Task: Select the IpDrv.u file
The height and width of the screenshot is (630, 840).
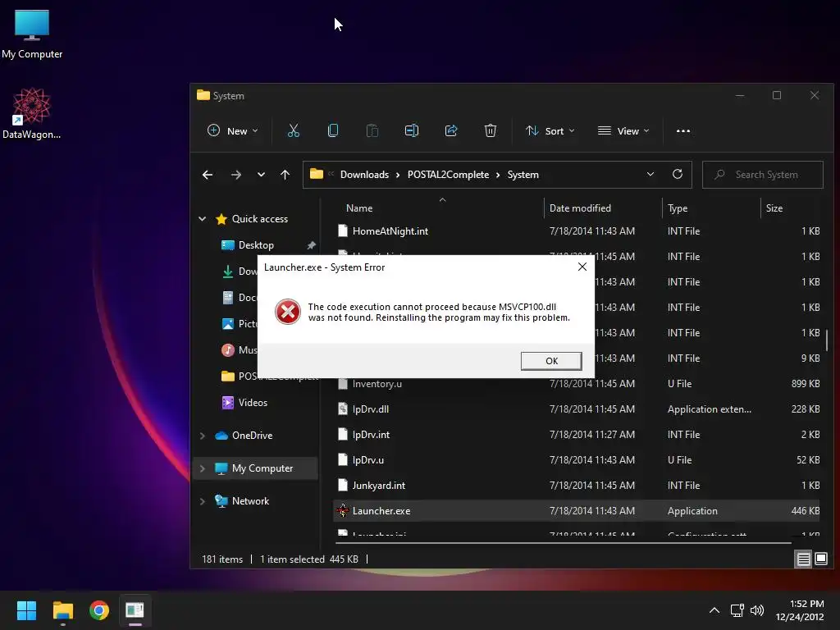Action: tap(577, 459)
